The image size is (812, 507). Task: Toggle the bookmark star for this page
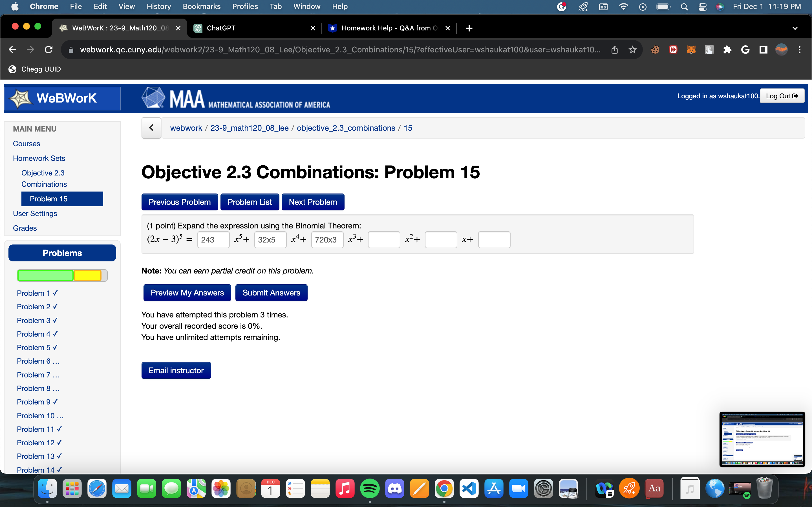click(632, 49)
